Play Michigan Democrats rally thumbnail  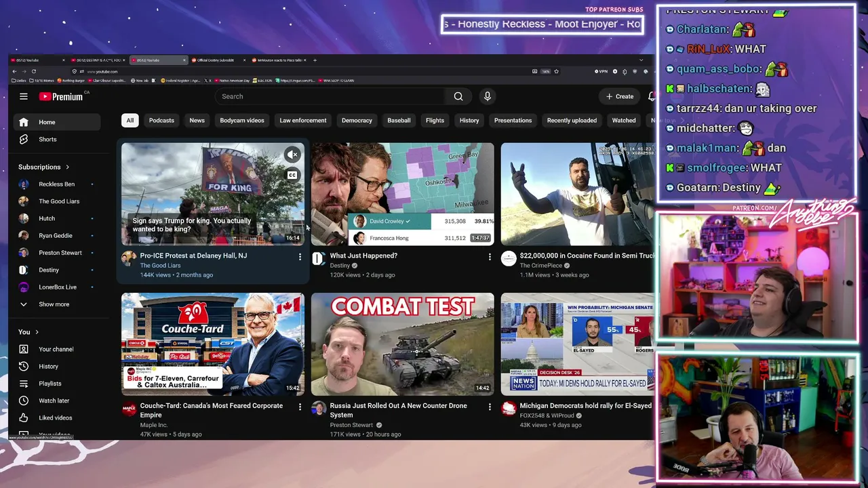(x=578, y=344)
